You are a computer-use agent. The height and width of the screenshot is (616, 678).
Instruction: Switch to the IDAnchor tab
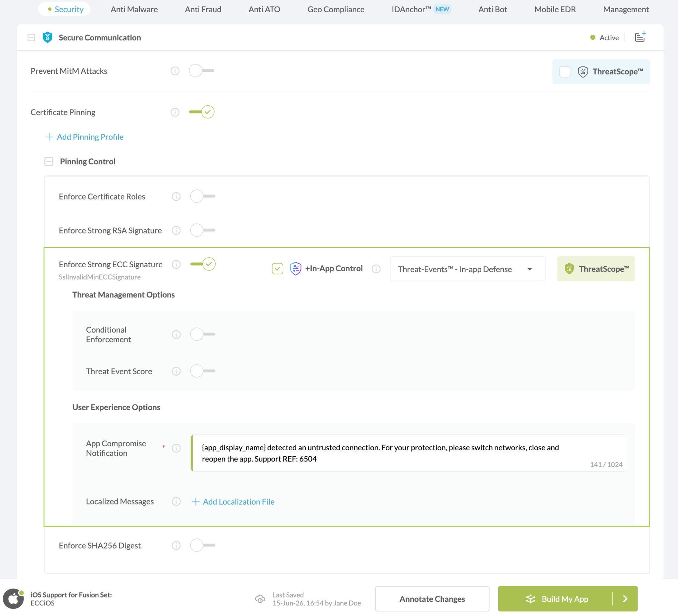pos(421,9)
